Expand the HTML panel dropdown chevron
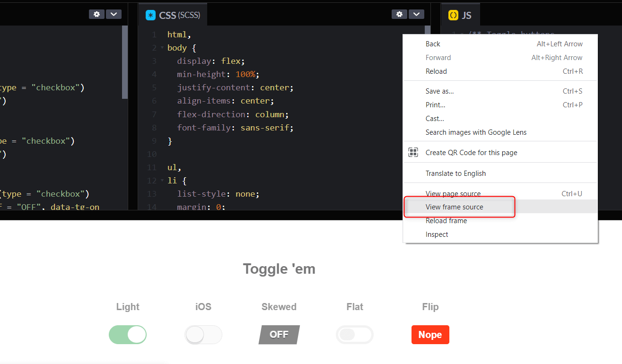 click(114, 14)
